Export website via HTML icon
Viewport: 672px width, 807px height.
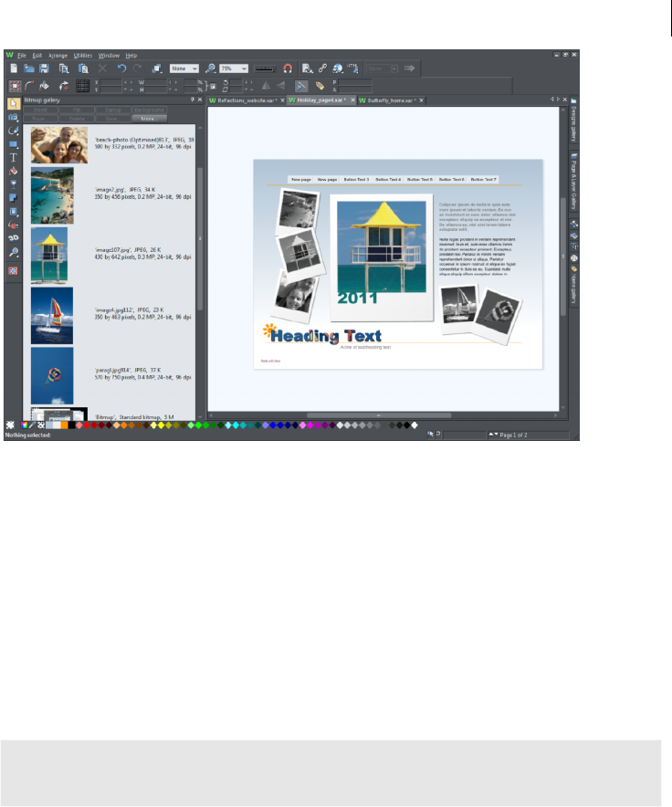point(352,68)
